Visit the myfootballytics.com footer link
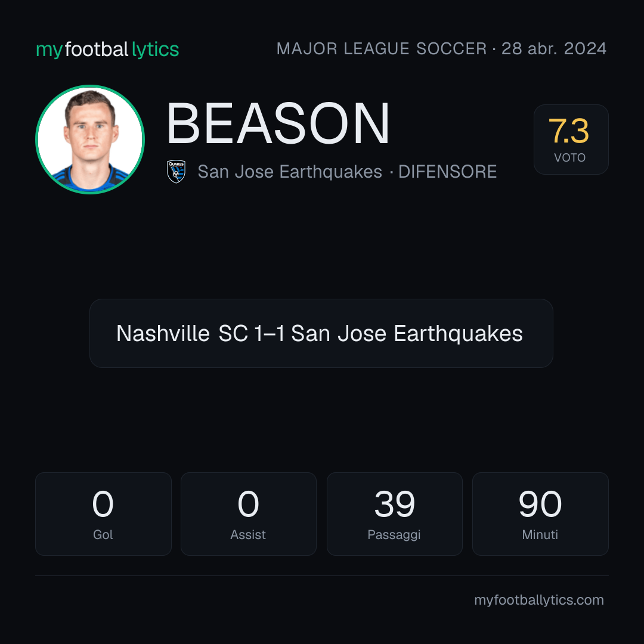644x644 pixels. [x=539, y=600]
